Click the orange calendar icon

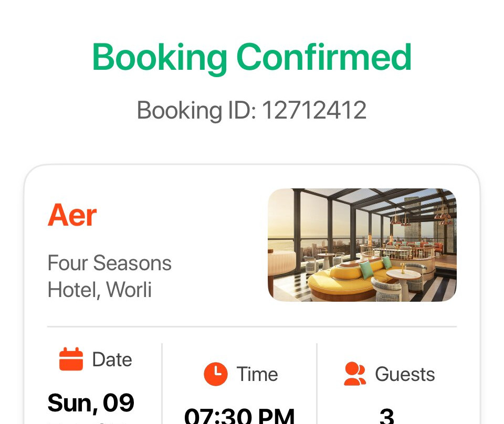click(71, 359)
